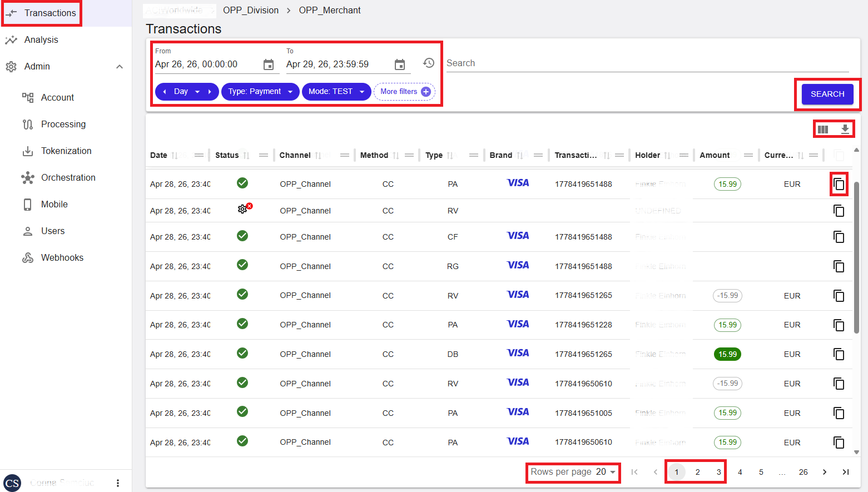Click Type column header
The height and width of the screenshot is (492, 868).
coord(434,156)
